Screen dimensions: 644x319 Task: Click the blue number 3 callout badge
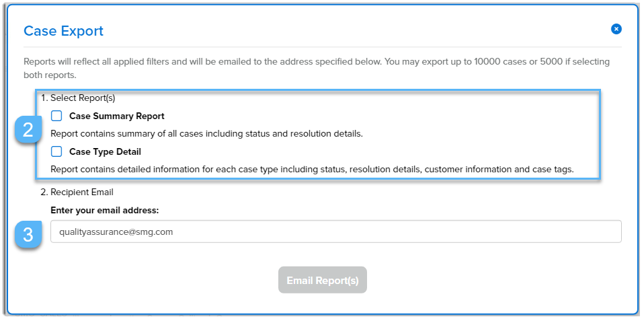pyautogui.click(x=28, y=235)
